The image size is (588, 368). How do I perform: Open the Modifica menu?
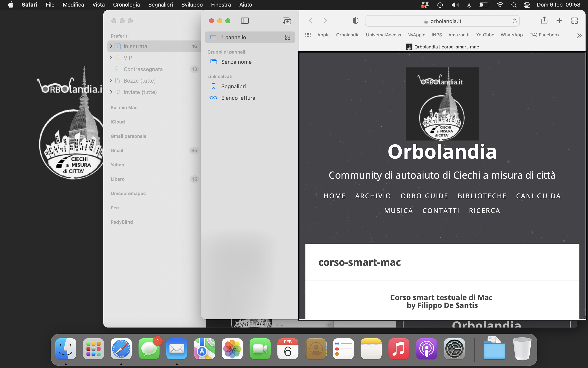[x=73, y=5]
